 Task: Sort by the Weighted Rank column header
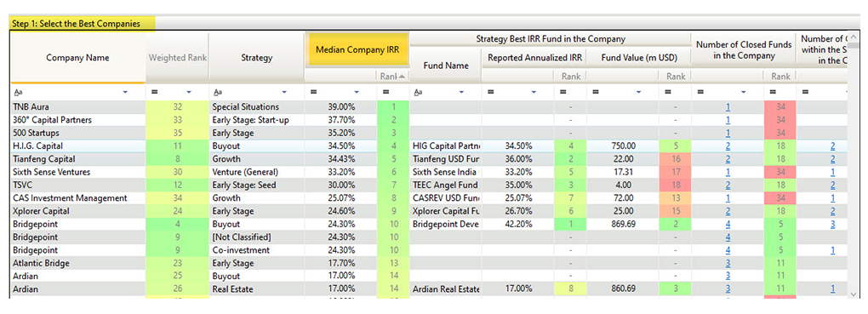pyautogui.click(x=177, y=58)
